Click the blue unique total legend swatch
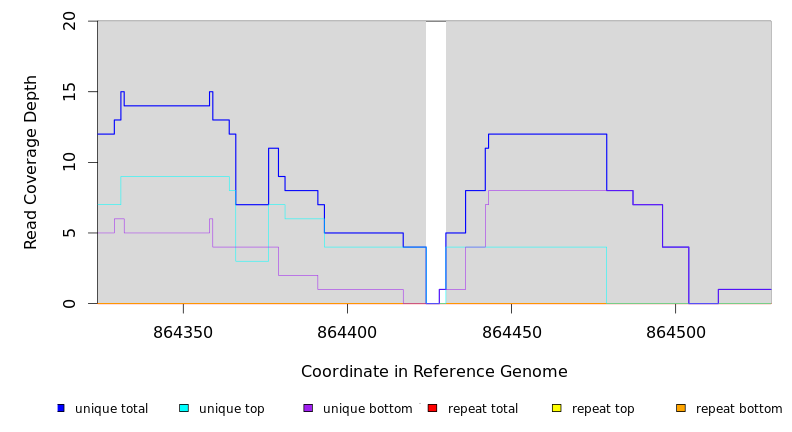This screenshot has width=792, height=432. click(61, 408)
